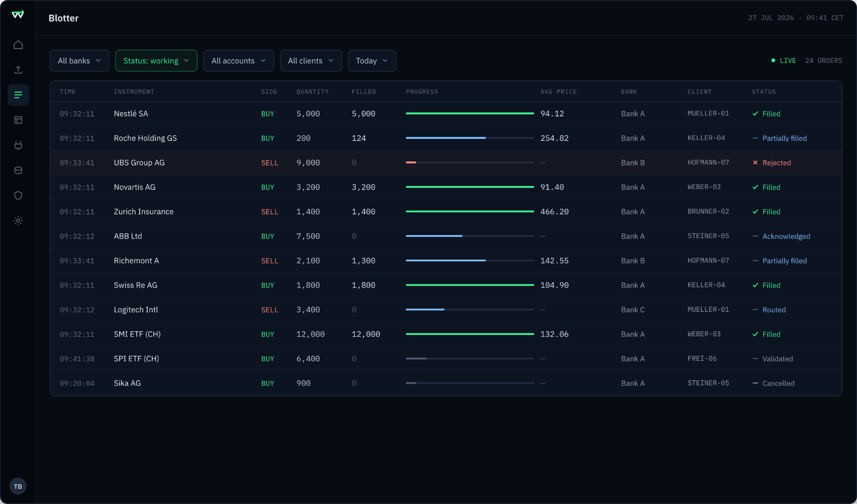The width and height of the screenshot is (857, 504).
Task: Select the UBS Group AG instrument
Action: pos(139,163)
